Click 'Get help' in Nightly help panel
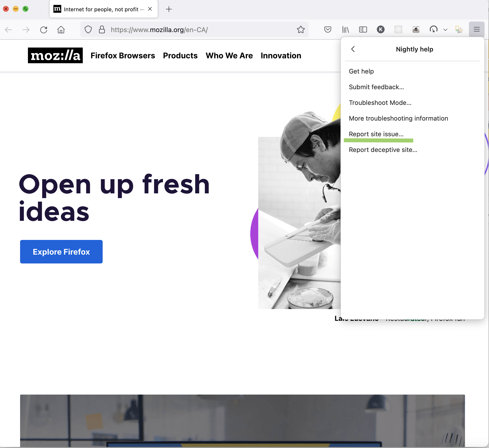The height and width of the screenshot is (448, 489). pyautogui.click(x=361, y=71)
